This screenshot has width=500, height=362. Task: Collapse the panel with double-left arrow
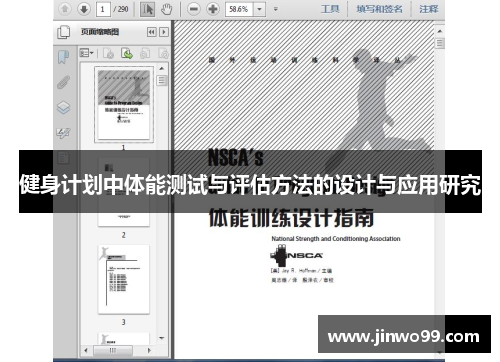pyautogui.click(x=152, y=32)
